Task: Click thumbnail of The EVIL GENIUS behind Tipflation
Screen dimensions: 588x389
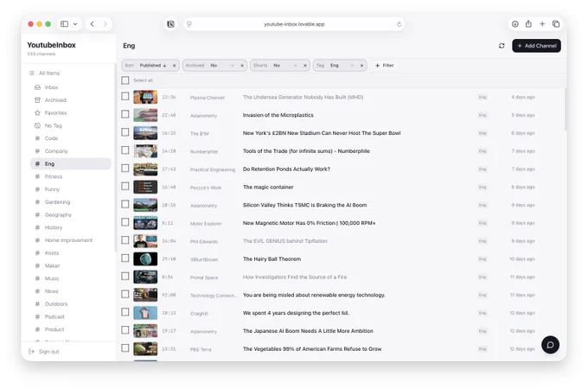Action: point(145,241)
